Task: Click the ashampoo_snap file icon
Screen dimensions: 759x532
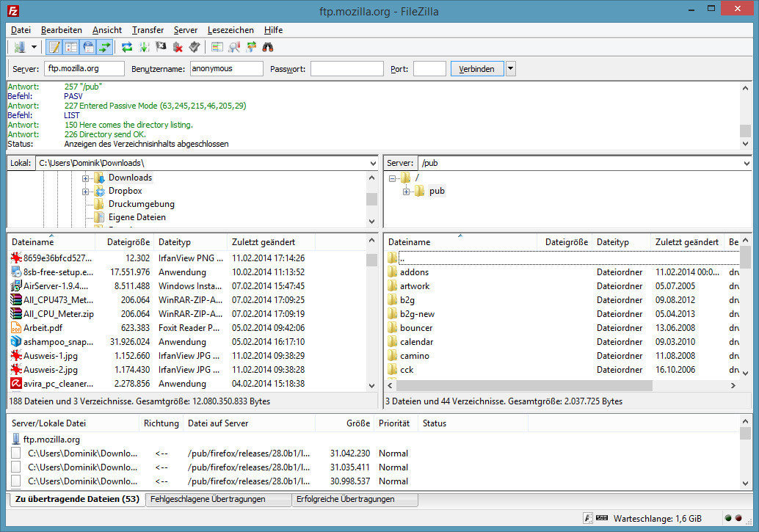Action: tap(16, 342)
